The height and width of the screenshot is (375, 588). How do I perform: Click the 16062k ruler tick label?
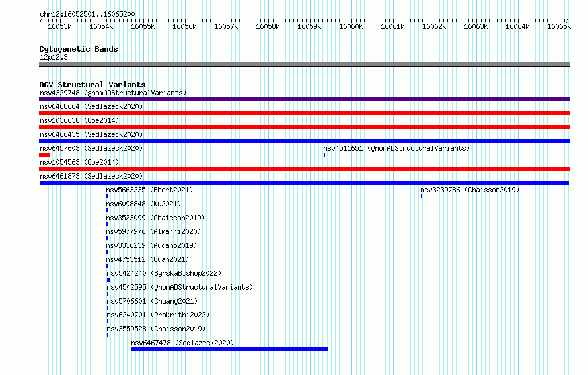(434, 26)
